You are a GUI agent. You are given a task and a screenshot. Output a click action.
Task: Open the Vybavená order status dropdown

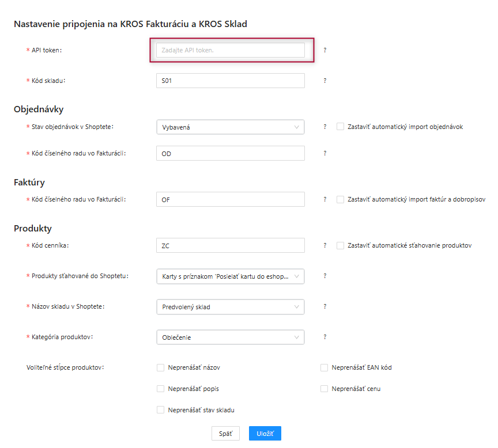pyautogui.click(x=230, y=127)
